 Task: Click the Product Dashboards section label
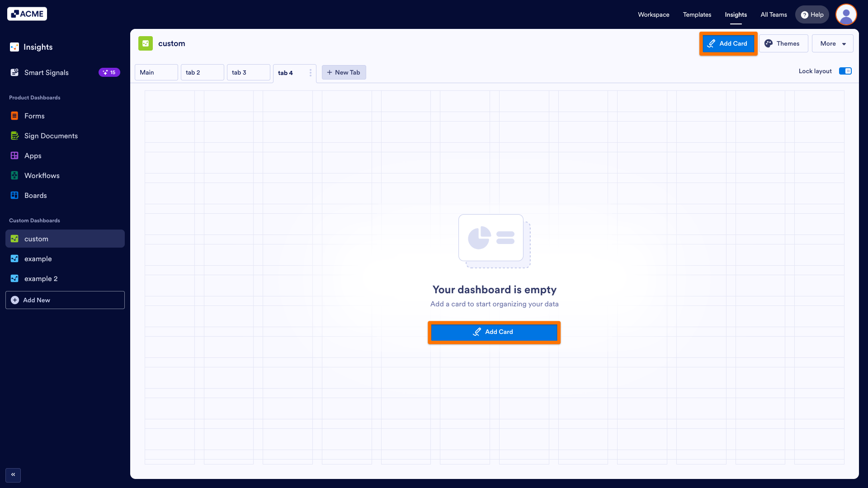[x=35, y=98]
